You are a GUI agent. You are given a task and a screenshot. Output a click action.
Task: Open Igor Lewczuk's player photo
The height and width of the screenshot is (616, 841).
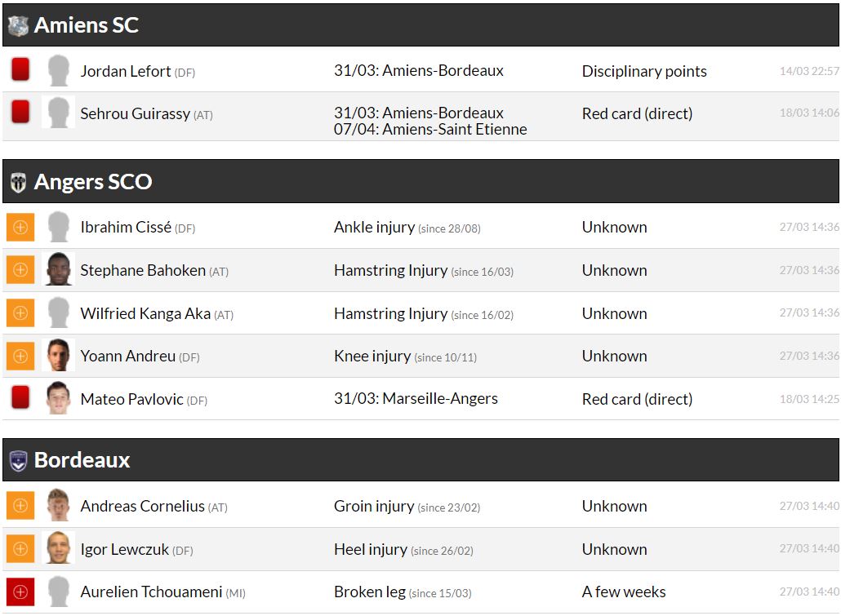click(x=58, y=548)
